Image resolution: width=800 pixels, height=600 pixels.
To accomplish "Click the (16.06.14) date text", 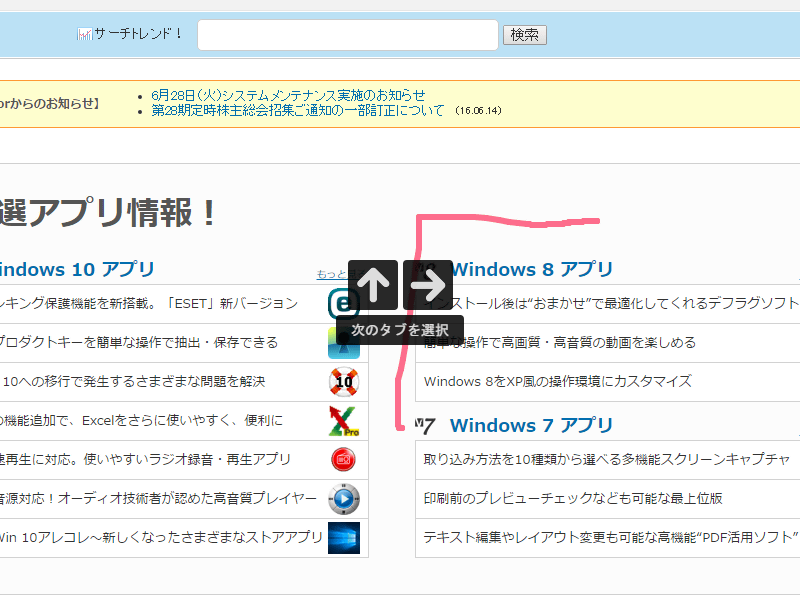I will click(478, 111).
